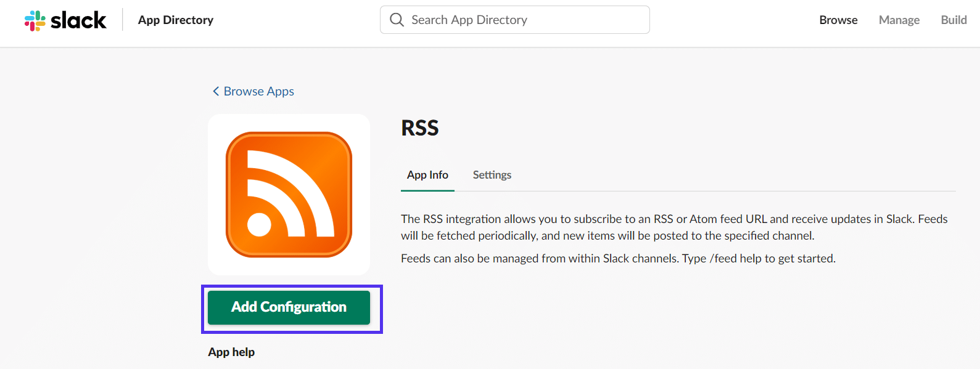Open the Build page

(953, 20)
